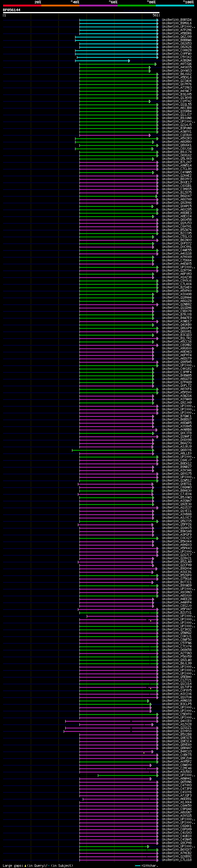Image resolution: width=197 pixels, height=868 pixels.
Task: Select hit label UniRef100_C4YWN5
Action: coord(177,172)
